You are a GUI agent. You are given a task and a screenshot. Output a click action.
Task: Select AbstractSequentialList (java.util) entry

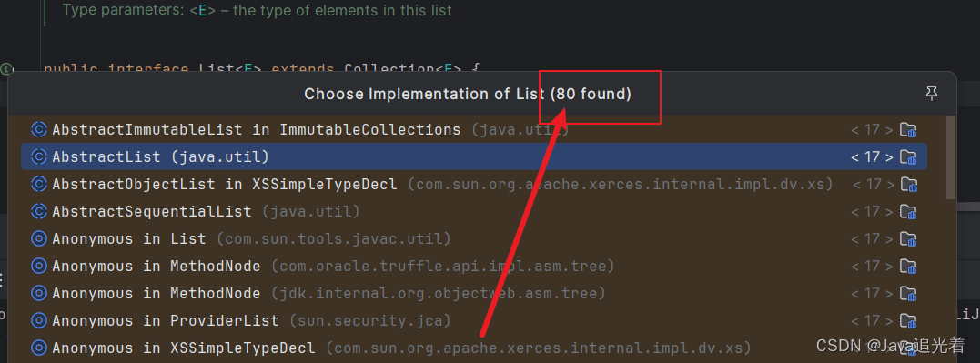click(x=474, y=211)
